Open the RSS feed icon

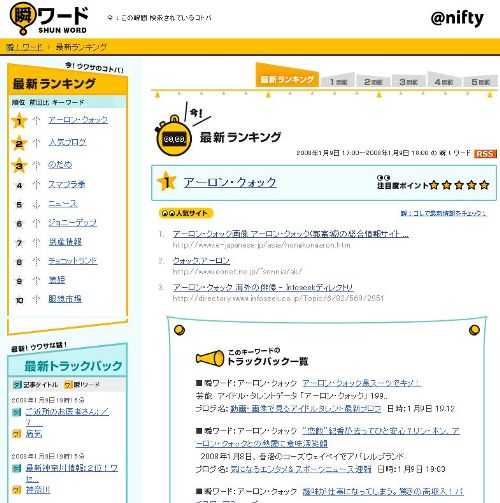coord(485,154)
